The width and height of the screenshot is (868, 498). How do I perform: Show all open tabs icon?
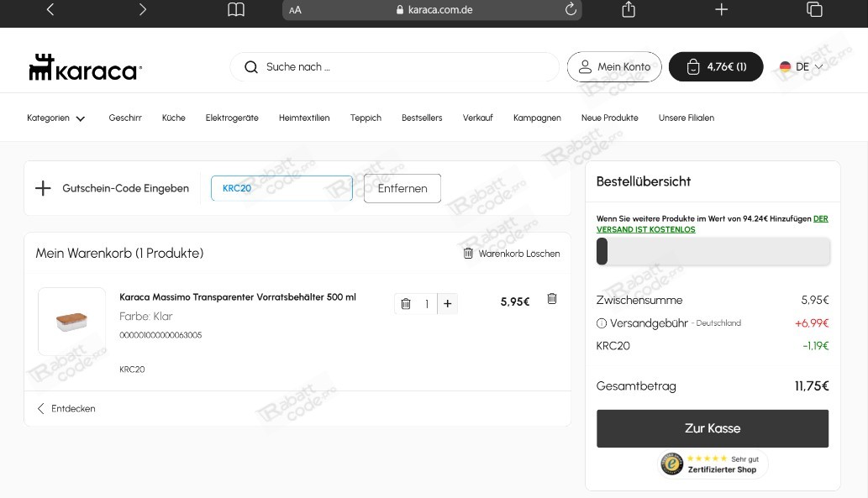pos(813,9)
